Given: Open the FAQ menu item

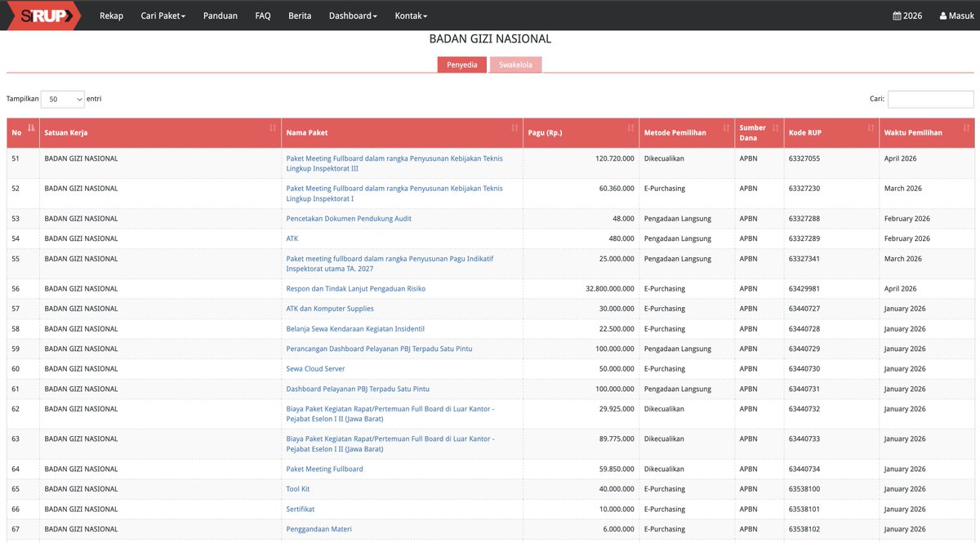Looking at the screenshot, I should [x=263, y=16].
